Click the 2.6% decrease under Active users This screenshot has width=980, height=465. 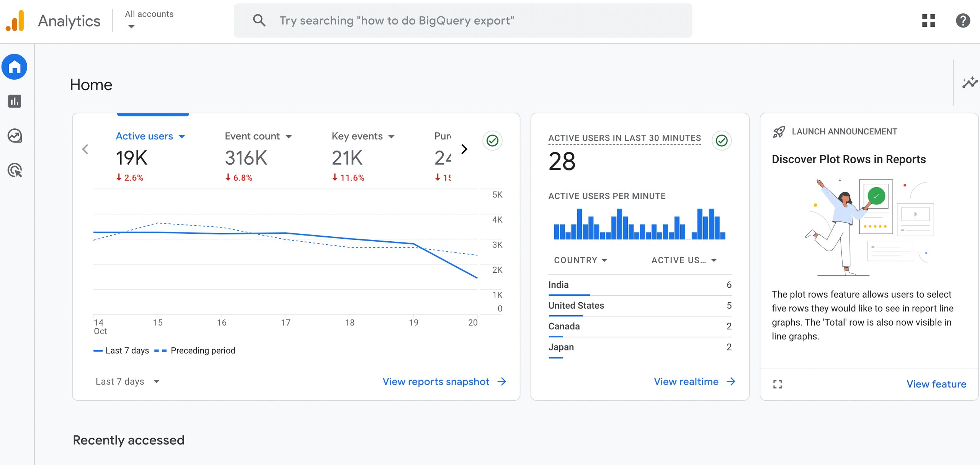[130, 178]
